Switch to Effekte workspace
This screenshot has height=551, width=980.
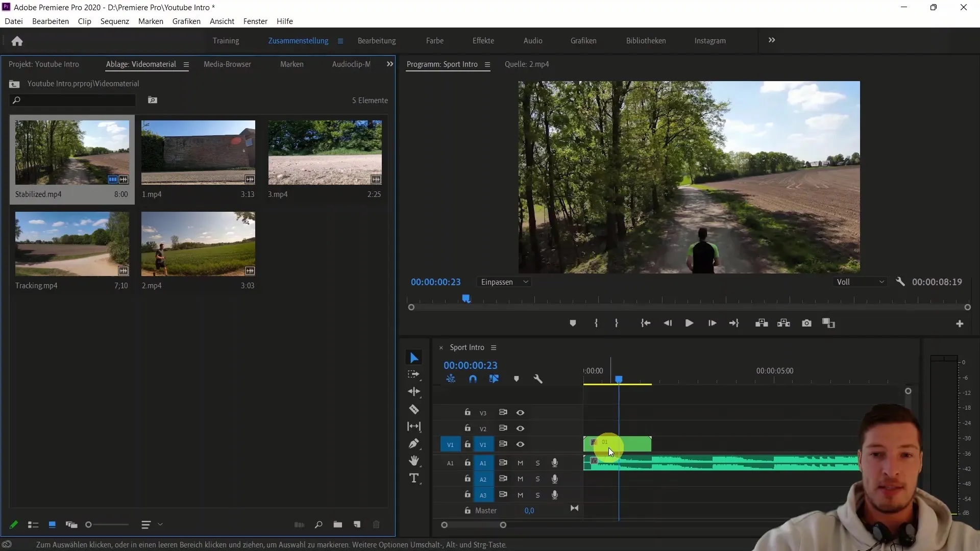(483, 41)
